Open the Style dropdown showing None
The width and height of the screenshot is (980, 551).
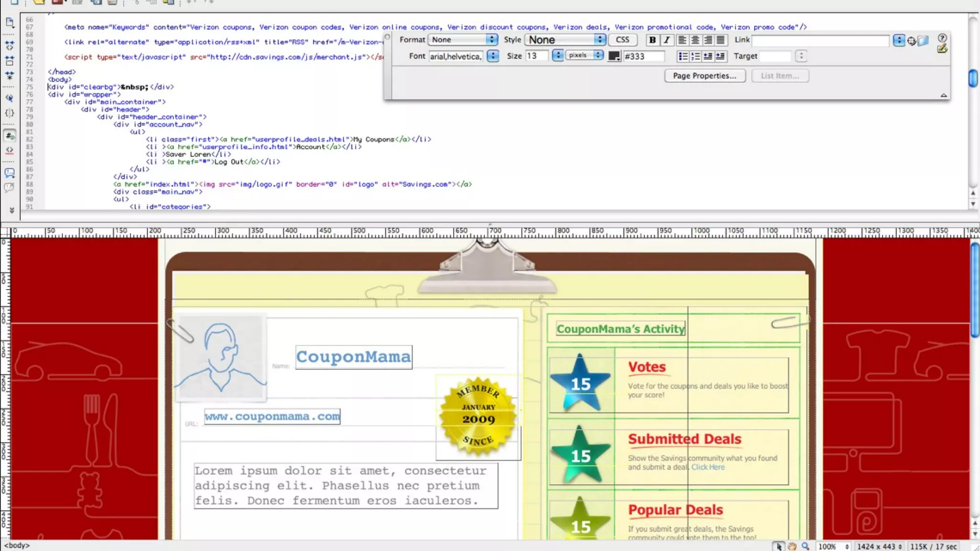[x=566, y=40]
